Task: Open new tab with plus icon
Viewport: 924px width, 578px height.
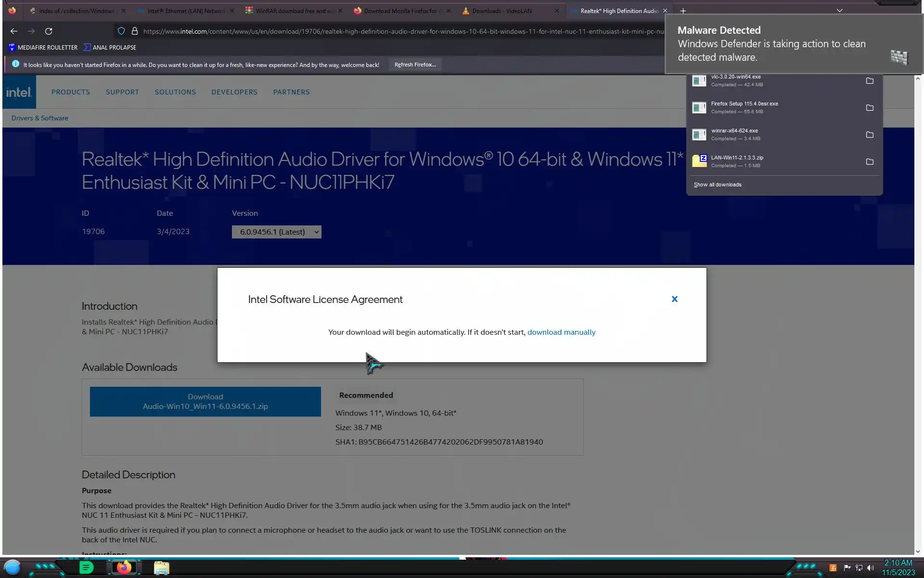Action: 683,11
